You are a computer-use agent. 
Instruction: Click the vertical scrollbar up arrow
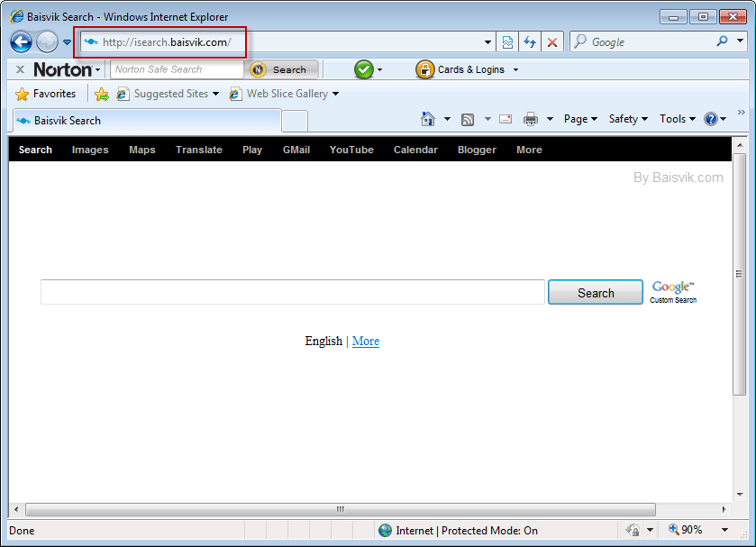coord(740,145)
